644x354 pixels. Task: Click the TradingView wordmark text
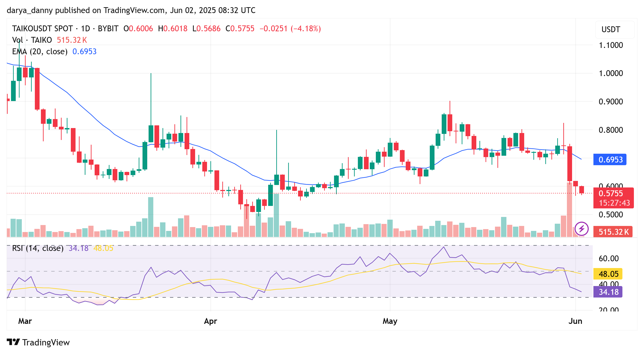coord(46,342)
